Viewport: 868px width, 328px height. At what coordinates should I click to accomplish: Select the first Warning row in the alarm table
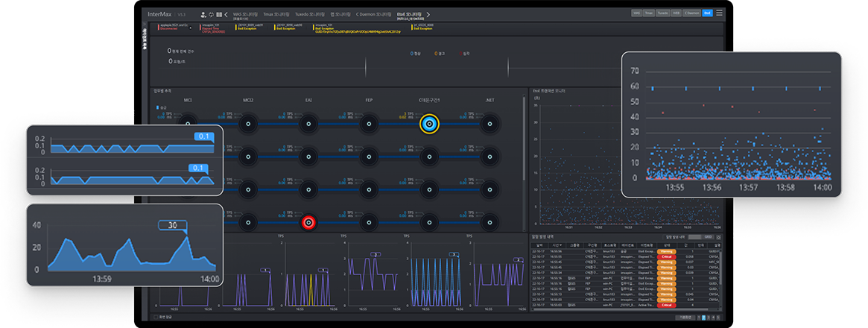pos(667,251)
